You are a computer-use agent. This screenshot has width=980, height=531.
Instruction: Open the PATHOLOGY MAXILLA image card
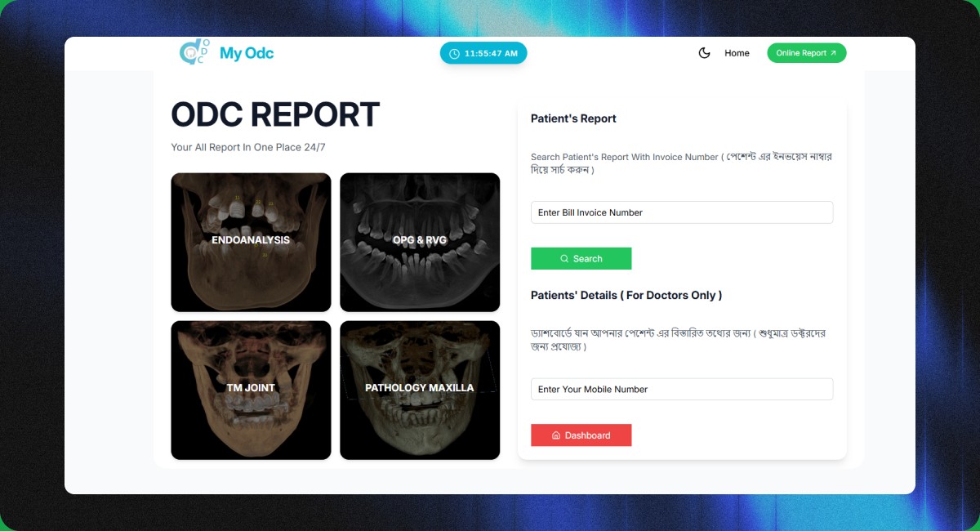tap(420, 390)
